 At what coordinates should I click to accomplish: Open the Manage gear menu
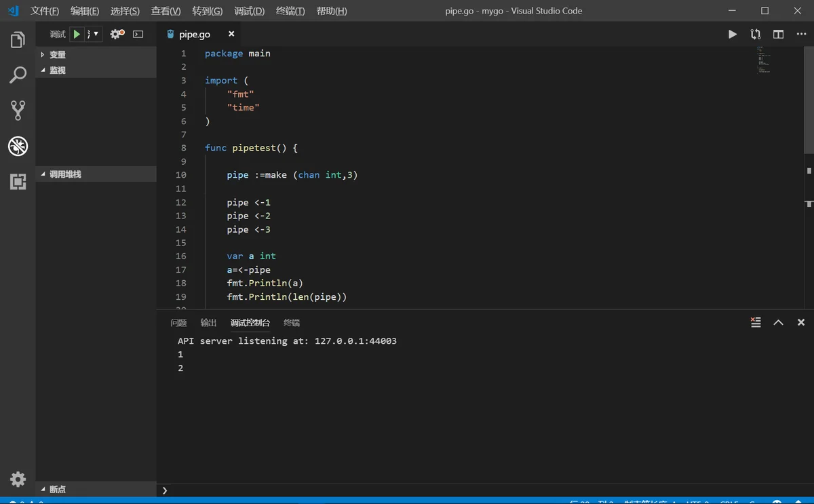(18, 480)
